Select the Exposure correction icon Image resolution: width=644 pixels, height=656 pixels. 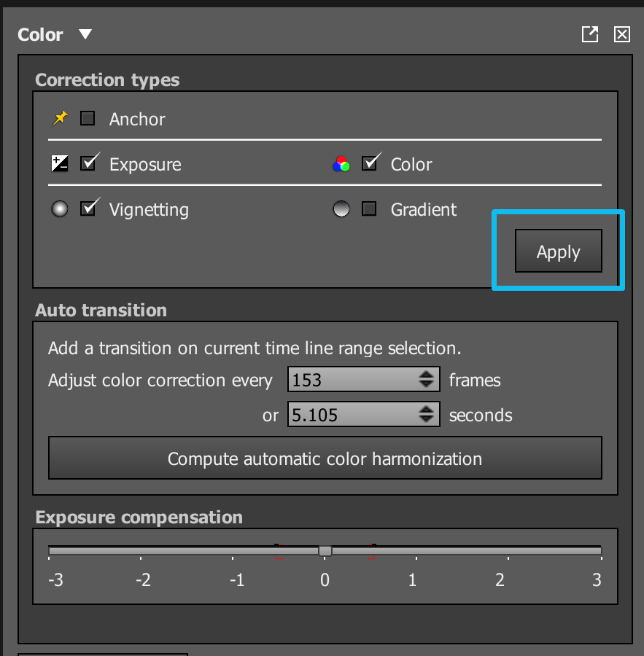point(59,163)
